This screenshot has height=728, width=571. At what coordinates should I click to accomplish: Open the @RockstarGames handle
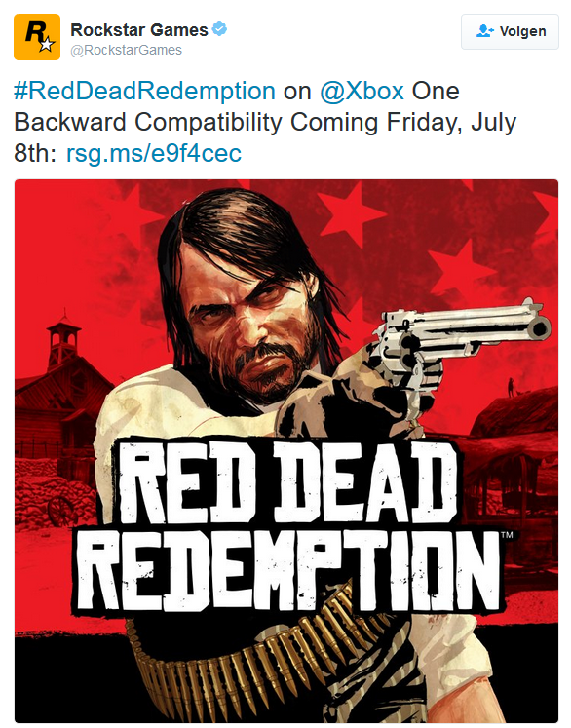[126, 50]
